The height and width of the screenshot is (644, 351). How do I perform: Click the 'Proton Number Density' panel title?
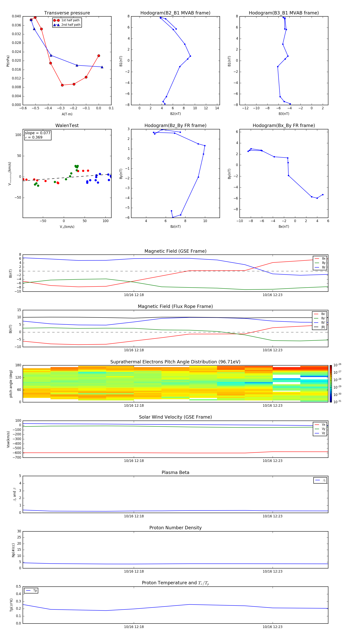click(x=175, y=528)
